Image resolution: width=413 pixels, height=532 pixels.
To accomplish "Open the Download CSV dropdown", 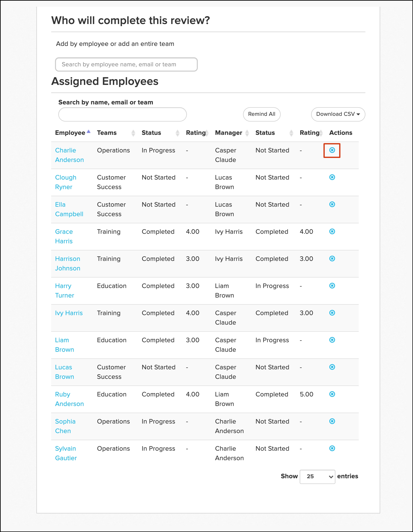I will (x=338, y=114).
